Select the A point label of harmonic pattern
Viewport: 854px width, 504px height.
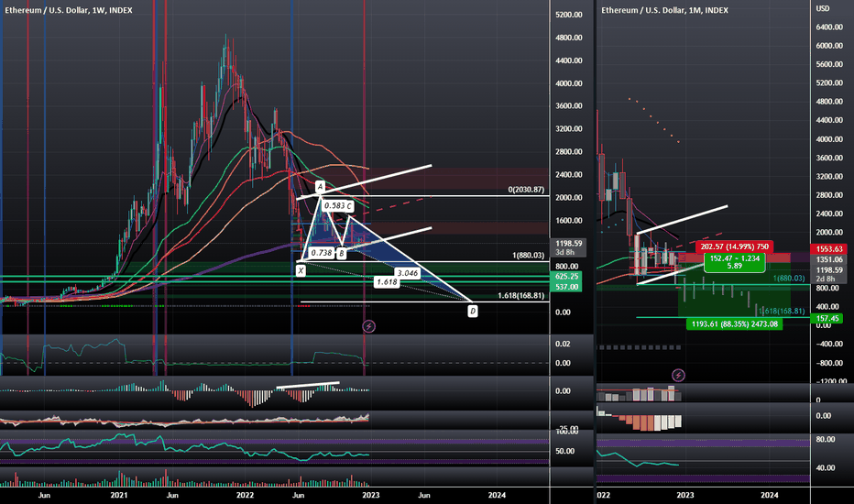point(321,187)
